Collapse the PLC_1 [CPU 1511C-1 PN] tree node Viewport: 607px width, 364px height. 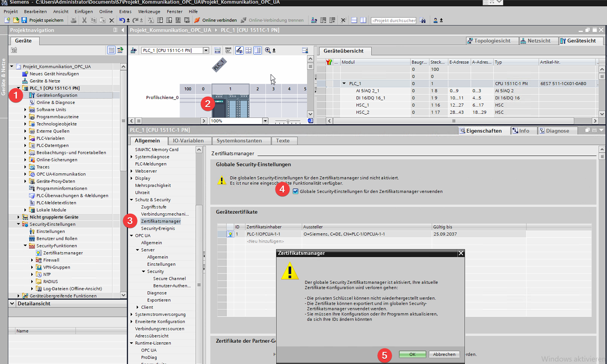coord(18,88)
